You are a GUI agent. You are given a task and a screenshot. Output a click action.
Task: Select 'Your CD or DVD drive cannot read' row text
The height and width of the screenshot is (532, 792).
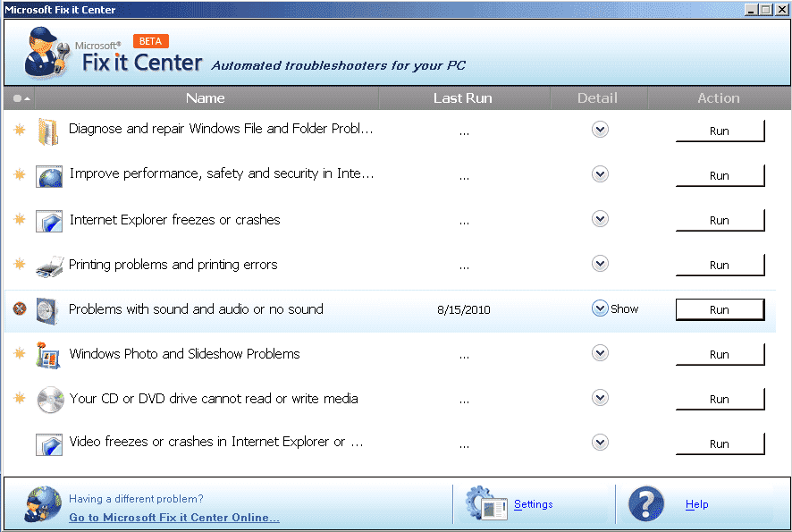click(x=214, y=399)
